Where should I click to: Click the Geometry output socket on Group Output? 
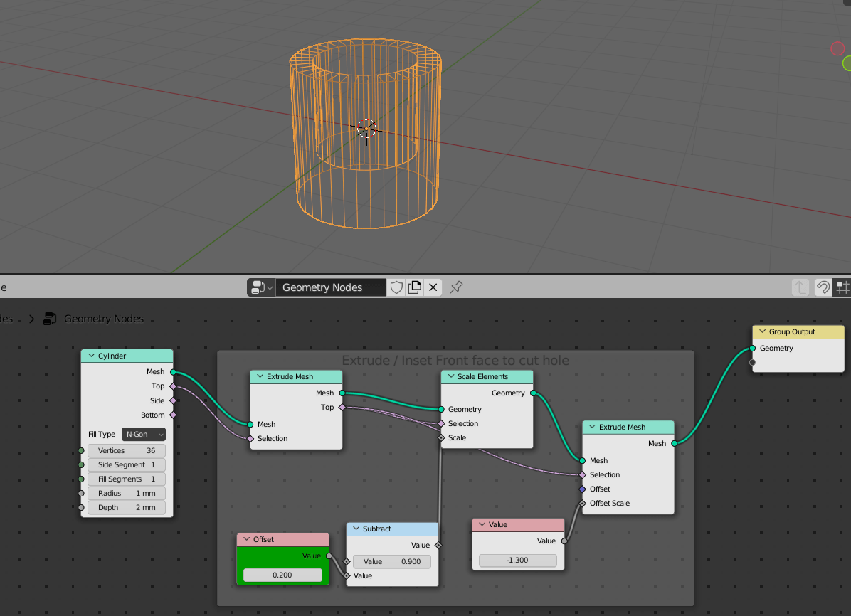(752, 348)
